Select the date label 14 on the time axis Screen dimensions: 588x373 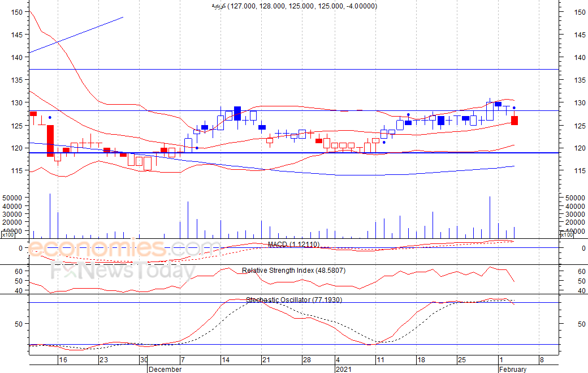coord(226,360)
